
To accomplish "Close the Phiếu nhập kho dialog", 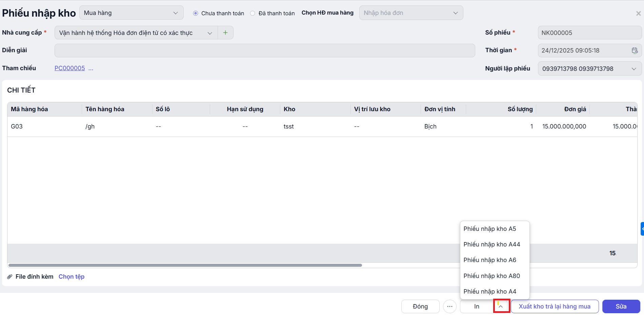I will (x=638, y=14).
